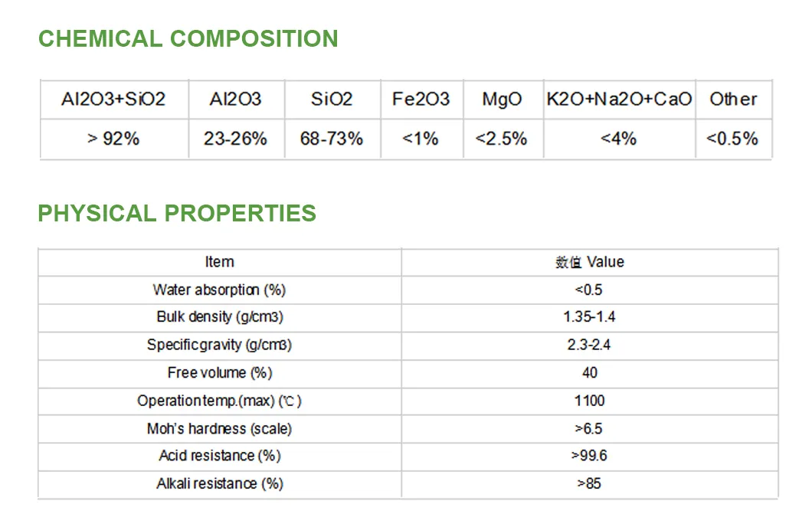Image resolution: width=812 pixels, height=524 pixels.
Task: Click the Other column header
Action: point(733,99)
